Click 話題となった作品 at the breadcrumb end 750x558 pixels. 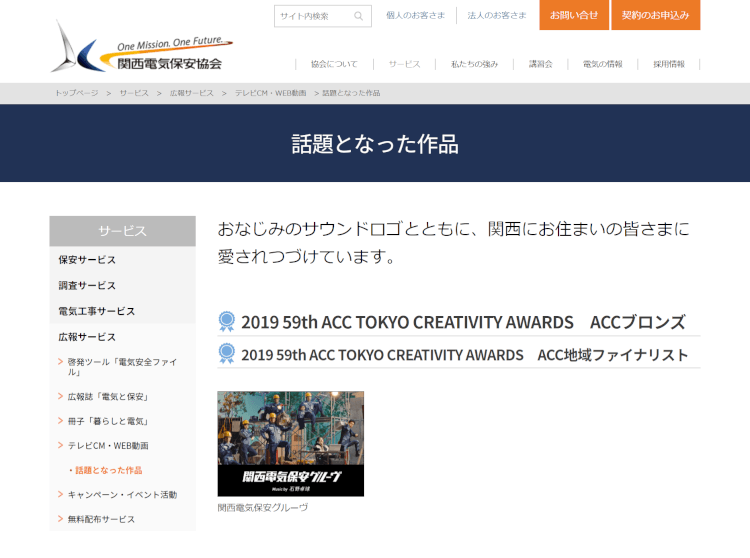[x=351, y=93]
